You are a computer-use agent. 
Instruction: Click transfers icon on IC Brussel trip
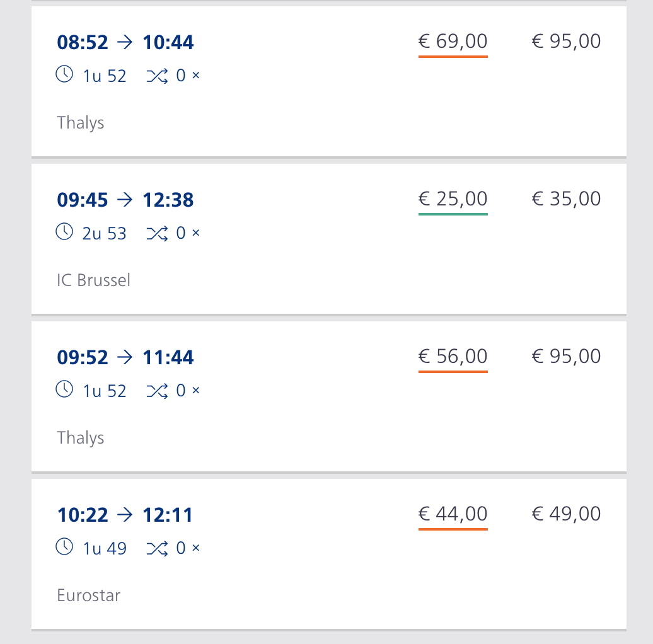coord(156,233)
